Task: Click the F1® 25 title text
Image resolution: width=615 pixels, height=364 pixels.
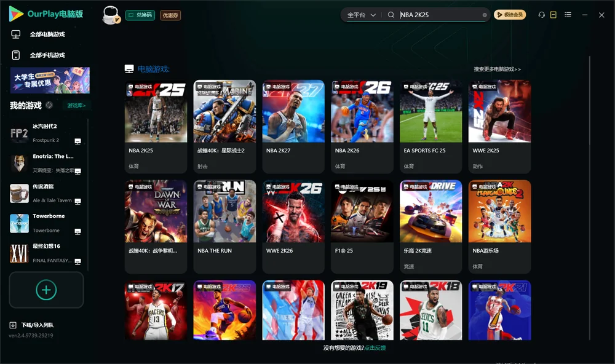Action: click(x=344, y=251)
